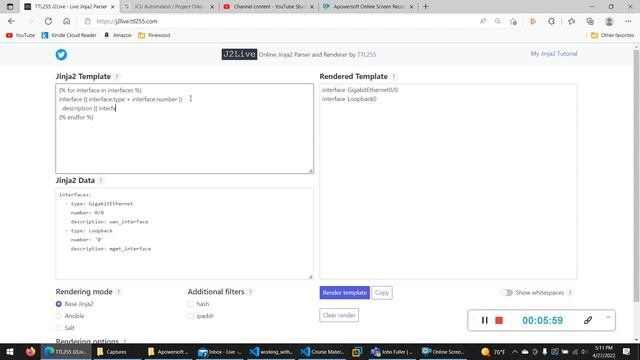Select Salt rendering mode
The height and width of the screenshot is (360, 640).
pyautogui.click(x=59, y=328)
